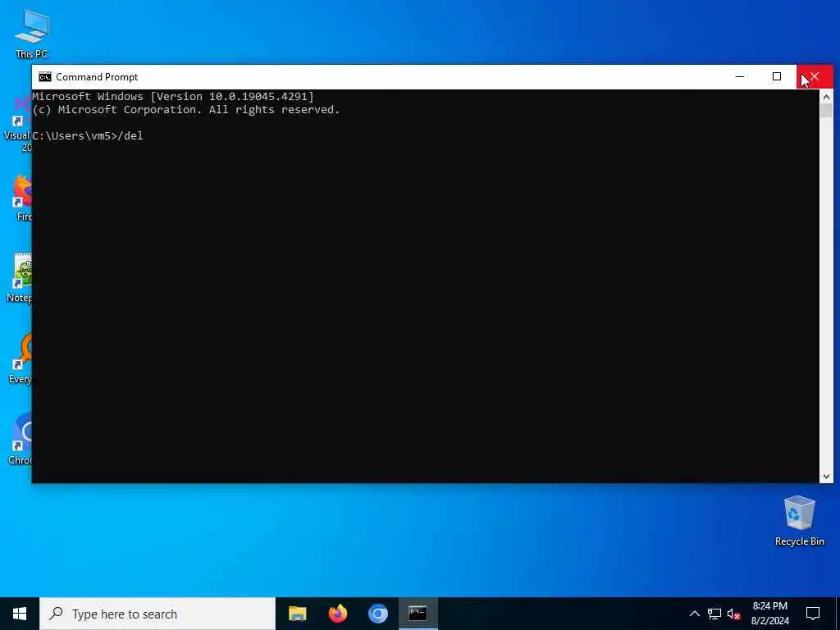This screenshot has height=630, width=840.
Task: Select the Visual Studio desktop shortcut
Action: (x=18, y=126)
